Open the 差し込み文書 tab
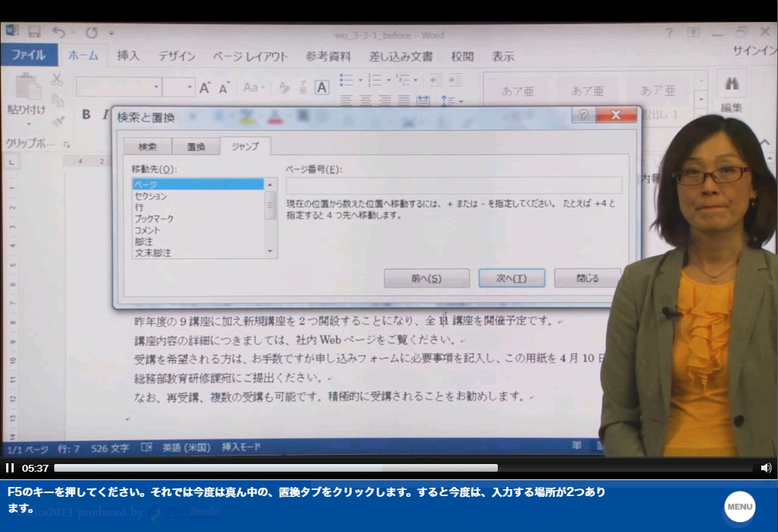The image size is (778, 532). coord(401,56)
